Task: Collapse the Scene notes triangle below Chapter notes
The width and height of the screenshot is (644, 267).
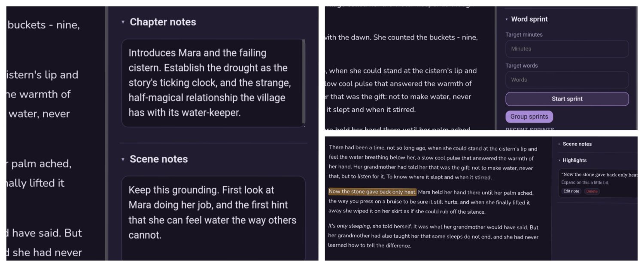Action: pos(123,159)
